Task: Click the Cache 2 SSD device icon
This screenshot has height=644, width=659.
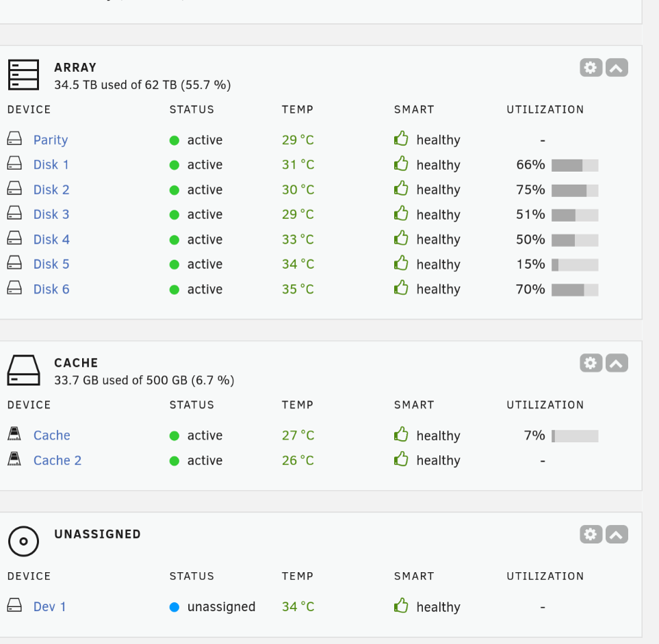Action: (14, 460)
